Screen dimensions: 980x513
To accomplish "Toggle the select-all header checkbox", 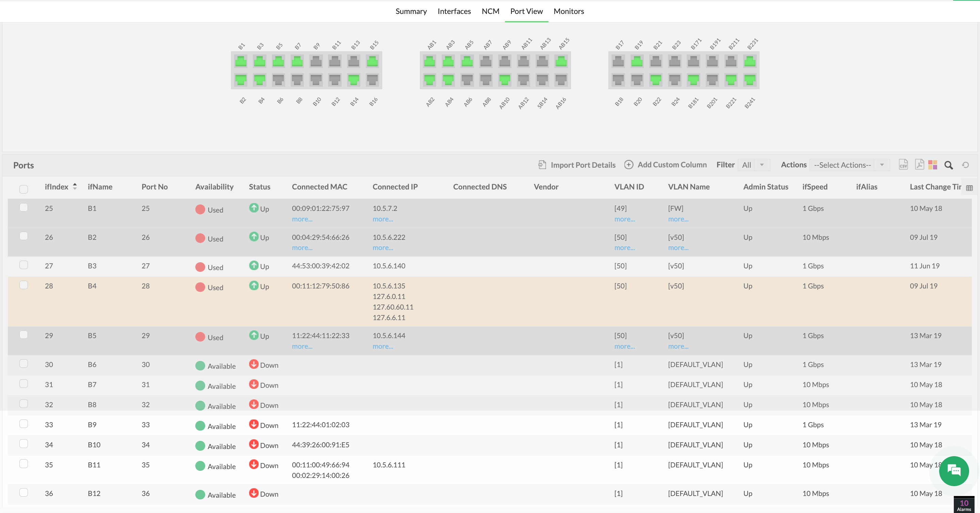I will pos(23,189).
